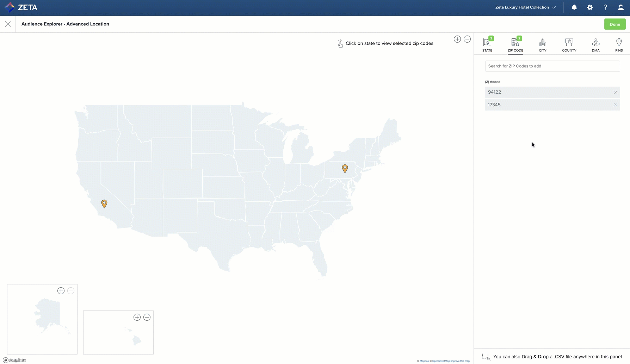Image resolution: width=630 pixels, height=364 pixels.
Task: Close the Audience Explorer panel
Action: click(x=8, y=24)
